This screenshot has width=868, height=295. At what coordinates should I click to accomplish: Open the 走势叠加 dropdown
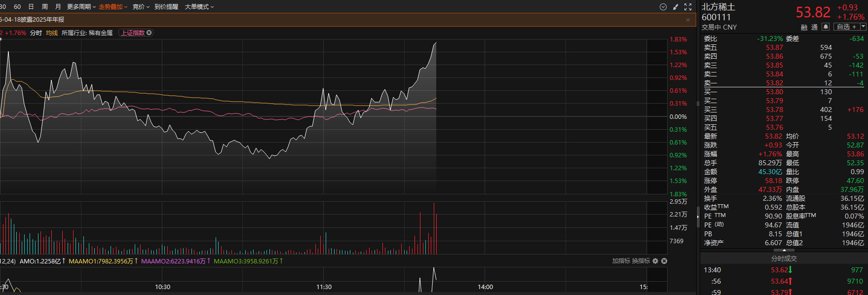tap(113, 7)
